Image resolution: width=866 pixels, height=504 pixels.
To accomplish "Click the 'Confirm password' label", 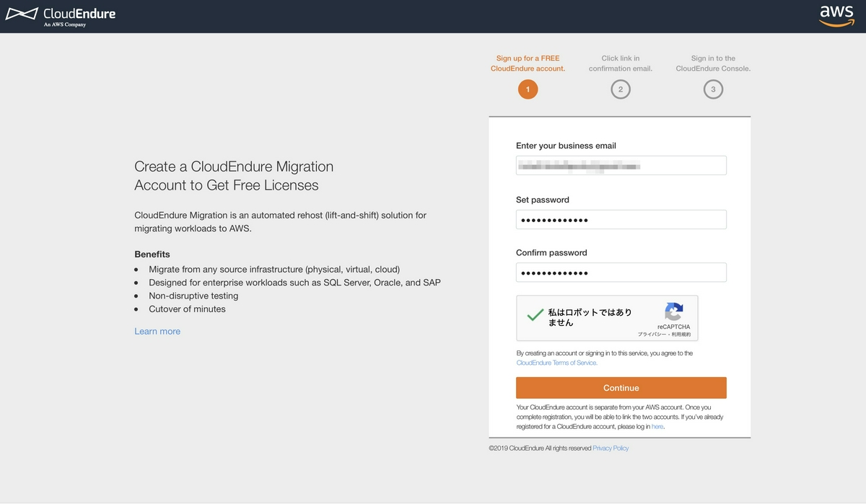I will pos(551,253).
